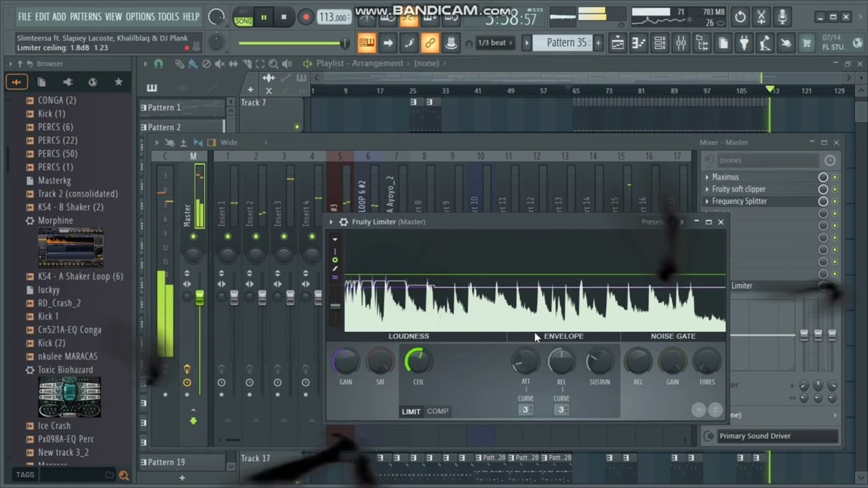This screenshot has width=868, height=488.
Task: Click the browser files page icon
Action: click(41, 82)
